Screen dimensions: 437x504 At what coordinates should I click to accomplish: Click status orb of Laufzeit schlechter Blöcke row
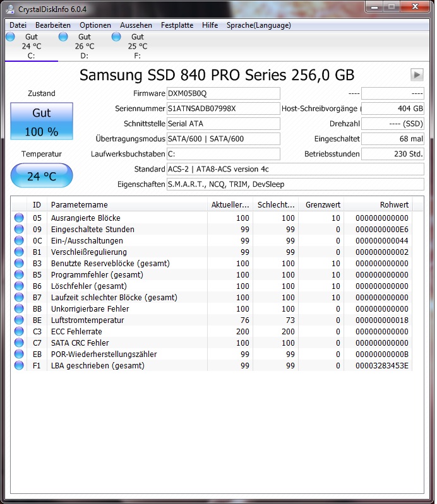(19, 297)
